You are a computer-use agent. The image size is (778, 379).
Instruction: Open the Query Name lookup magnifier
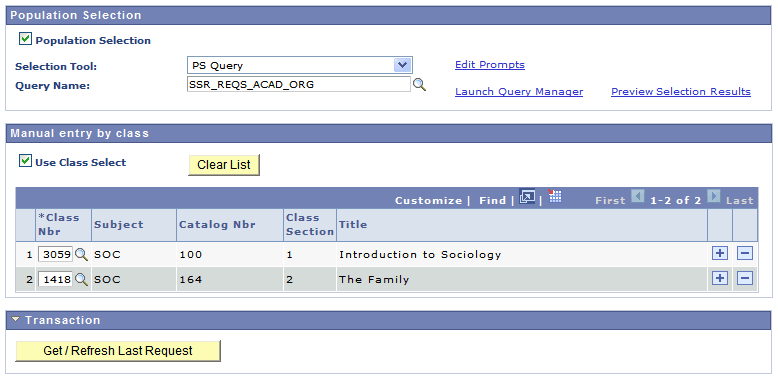420,85
